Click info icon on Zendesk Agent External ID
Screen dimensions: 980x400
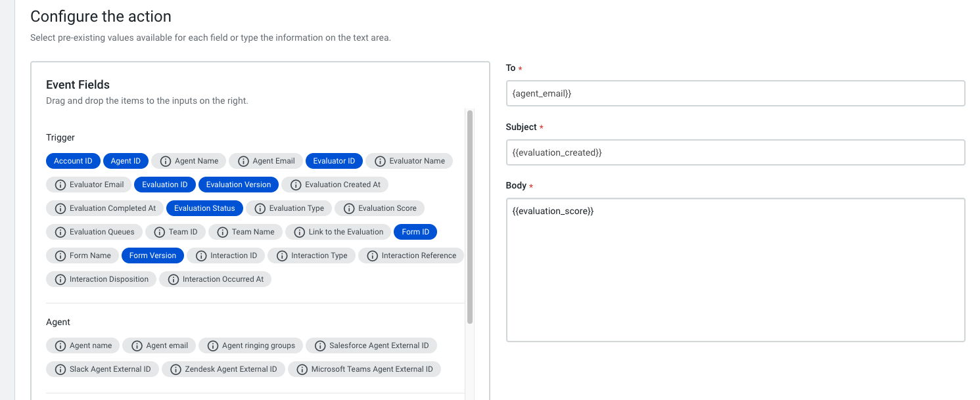pos(175,369)
